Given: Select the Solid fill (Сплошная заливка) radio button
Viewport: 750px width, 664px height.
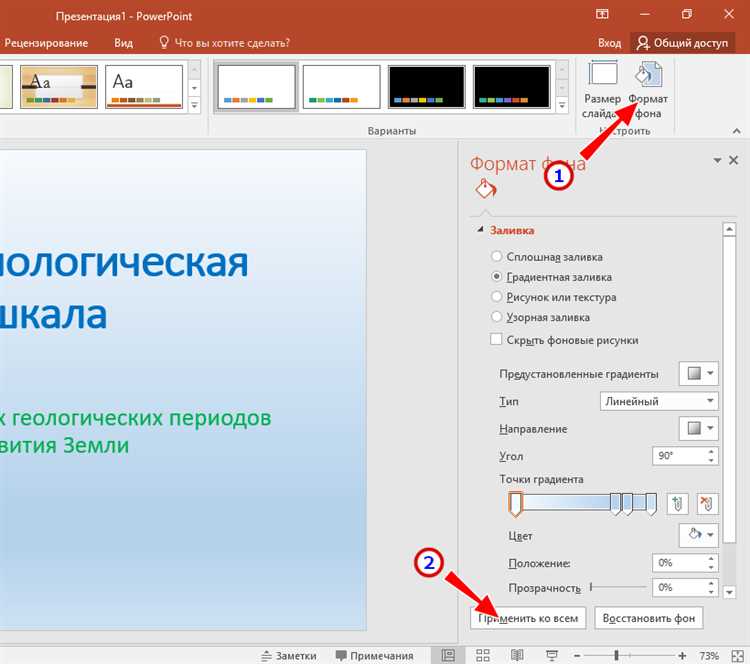Looking at the screenshot, I should pos(496,256).
